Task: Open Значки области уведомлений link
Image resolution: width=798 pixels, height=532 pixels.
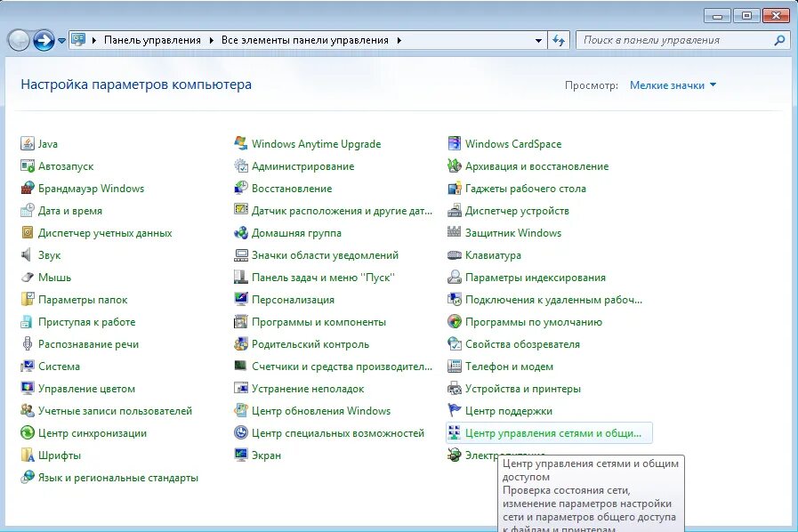Action: point(325,255)
